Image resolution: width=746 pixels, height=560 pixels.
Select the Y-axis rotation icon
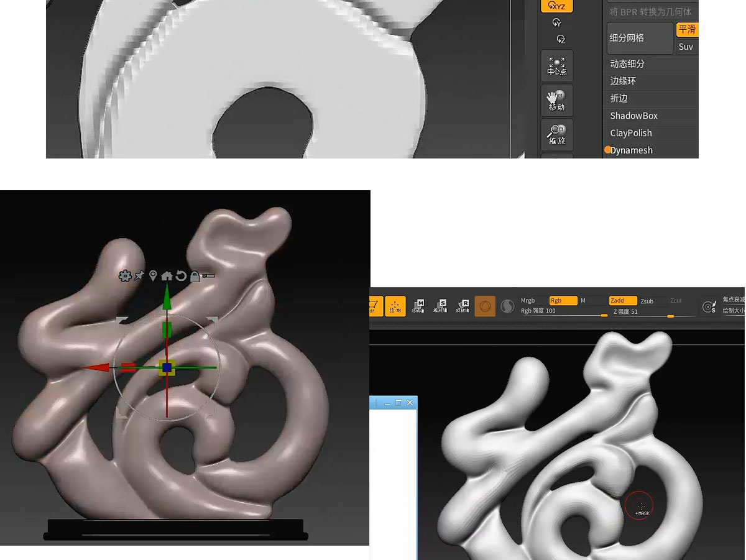(x=556, y=23)
